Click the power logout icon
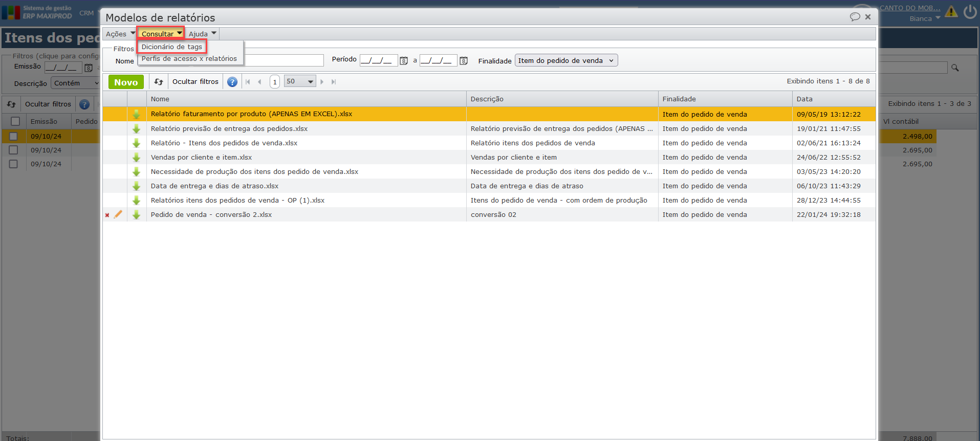980x441 pixels. point(970,11)
